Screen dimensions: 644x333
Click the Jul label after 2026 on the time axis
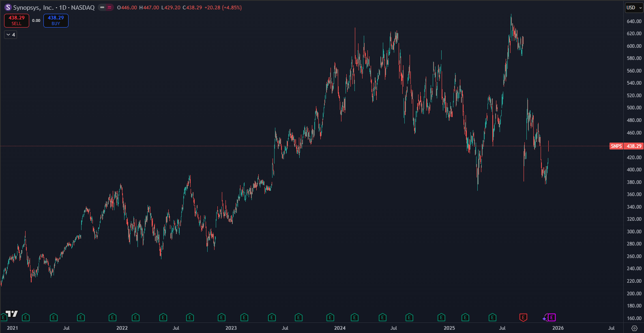(x=612, y=328)
